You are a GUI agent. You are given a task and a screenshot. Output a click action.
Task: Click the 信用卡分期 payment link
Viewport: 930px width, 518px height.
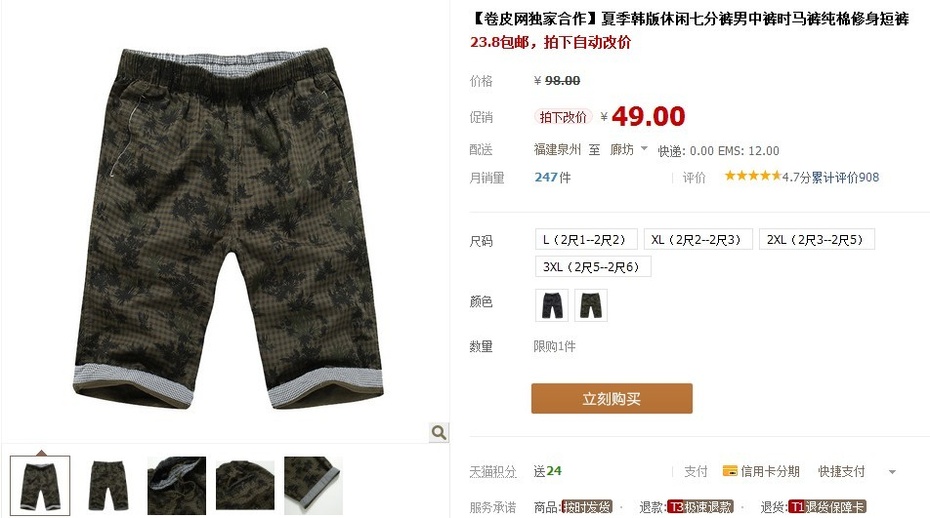770,471
